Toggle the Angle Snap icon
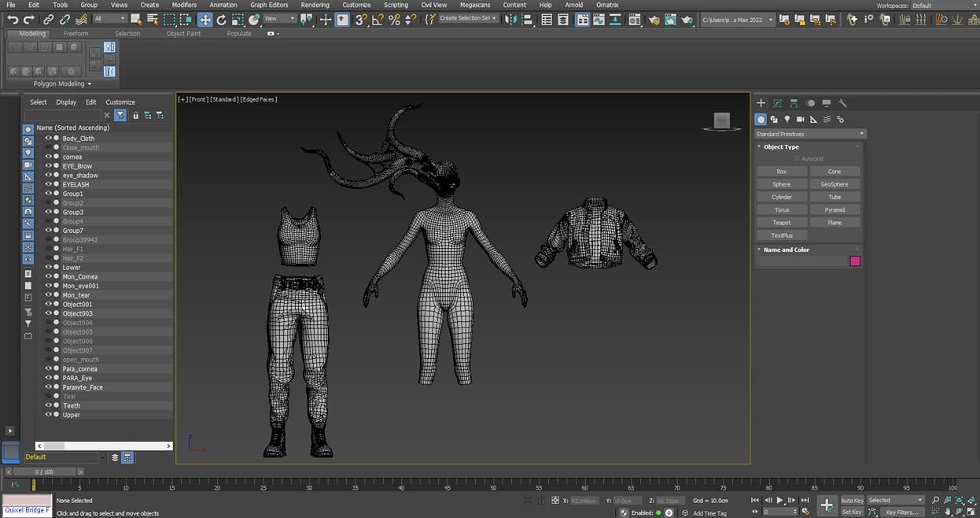This screenshot has height=518, width=980. pyautogui.click(x=378, y=20)
